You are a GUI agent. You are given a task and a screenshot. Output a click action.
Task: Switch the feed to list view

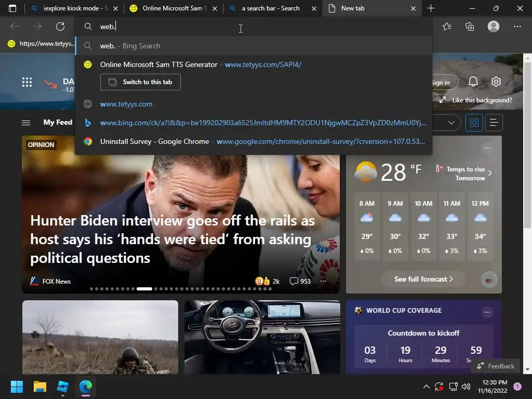pos(494,123)
